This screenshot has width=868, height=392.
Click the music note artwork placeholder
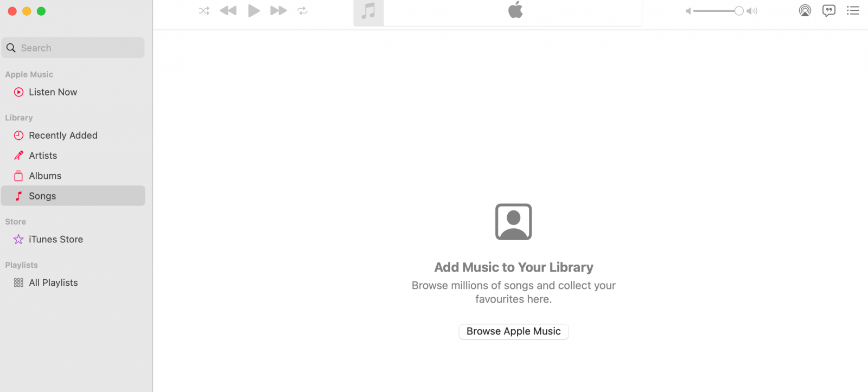pyautogui.click(x=368, y=12)
